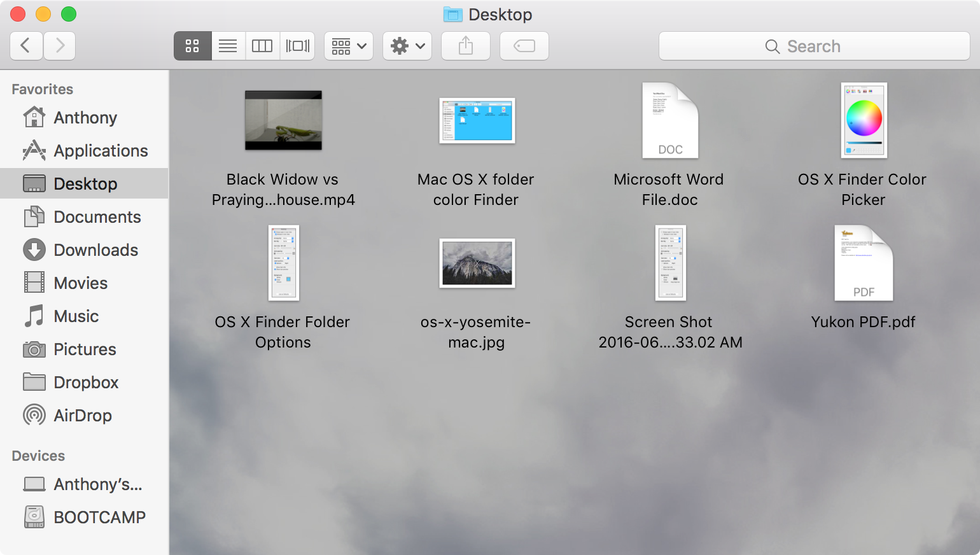This screenshot has width=980, height=555.
Task: Open the Action gear dropdown menu
Action: click(x=407, y=46)
